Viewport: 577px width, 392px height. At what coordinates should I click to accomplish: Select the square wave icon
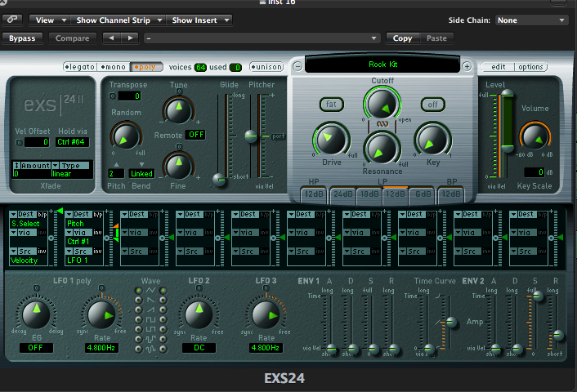150,319
